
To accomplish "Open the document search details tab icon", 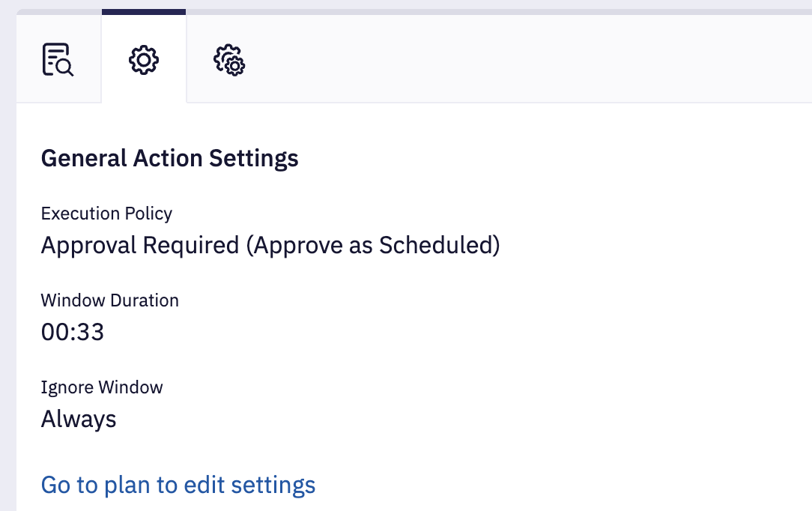I will tap(58, 59).
